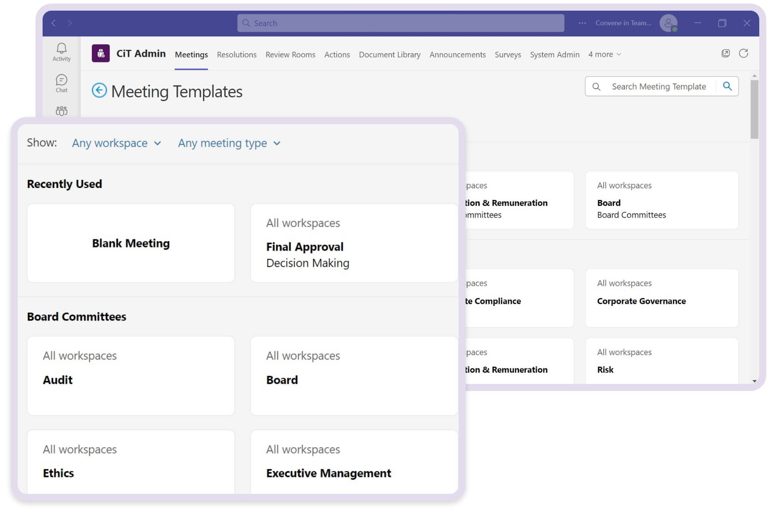Click the Teams icon in the sidebar

(61, 112)
